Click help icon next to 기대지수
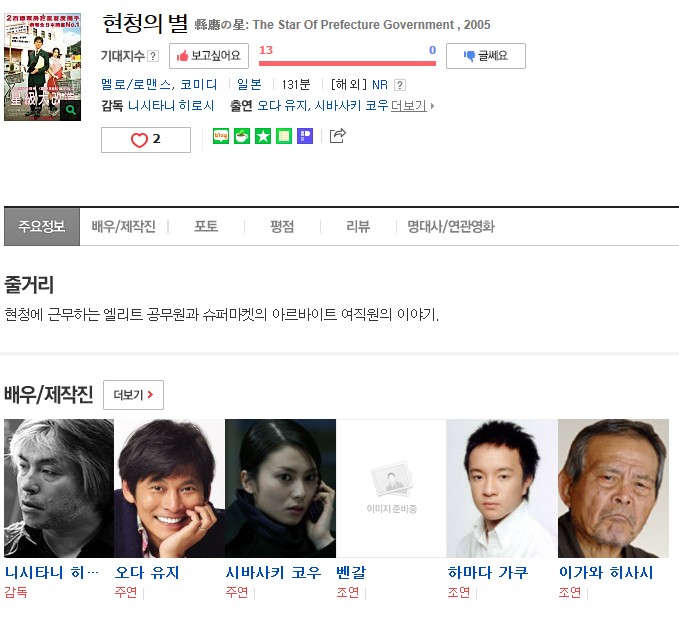Image resolution: width=679 pixels, height=619 pixels. tap(153, 56)
